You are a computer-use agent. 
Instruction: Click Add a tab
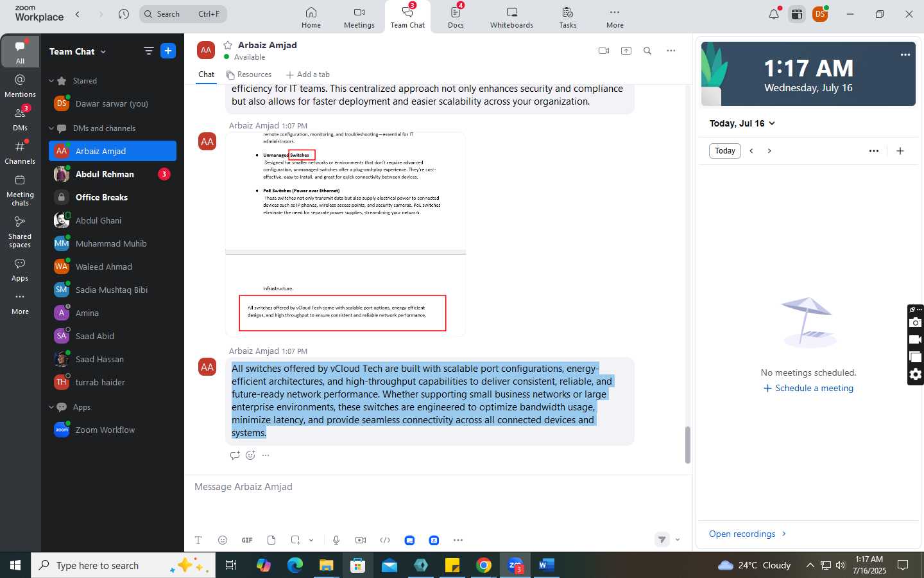[x=308, y=74]
